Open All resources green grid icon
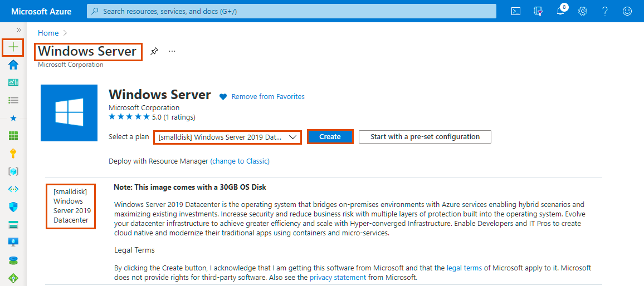 pos(13,136)
